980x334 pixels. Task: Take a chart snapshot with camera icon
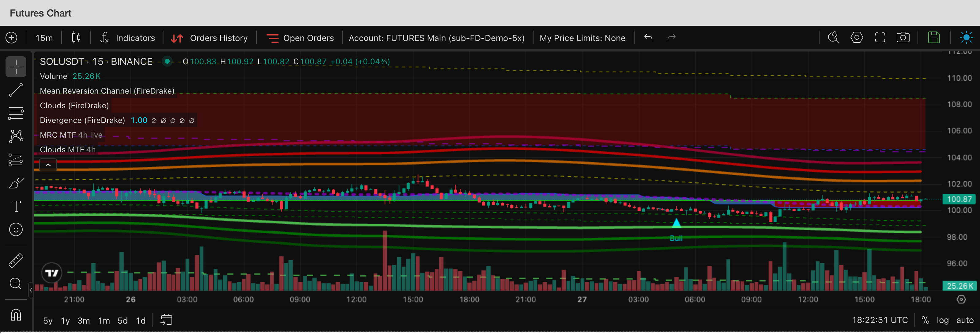(903, 38)
